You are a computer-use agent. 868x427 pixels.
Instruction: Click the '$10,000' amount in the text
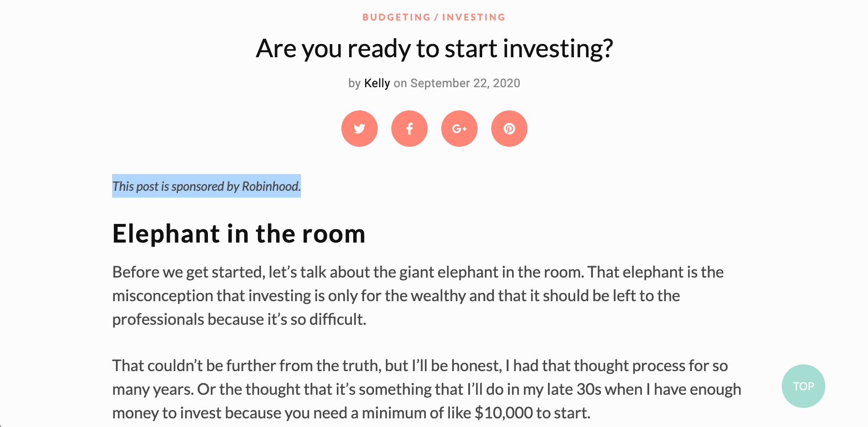coord(504,413)
